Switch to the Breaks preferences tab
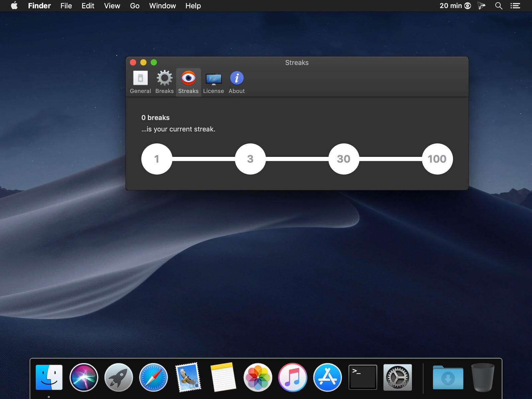The image size is (532, 399). click(x=164, y=82)
